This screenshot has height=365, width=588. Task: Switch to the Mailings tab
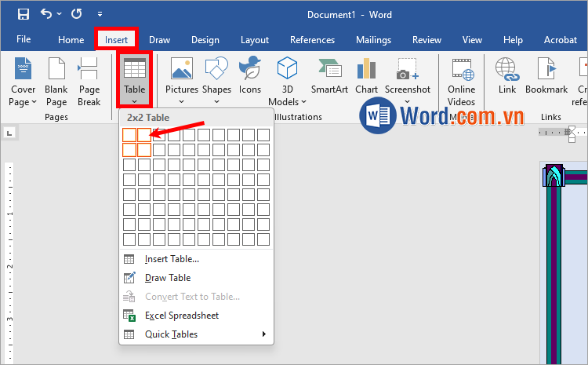click(373, 40)
